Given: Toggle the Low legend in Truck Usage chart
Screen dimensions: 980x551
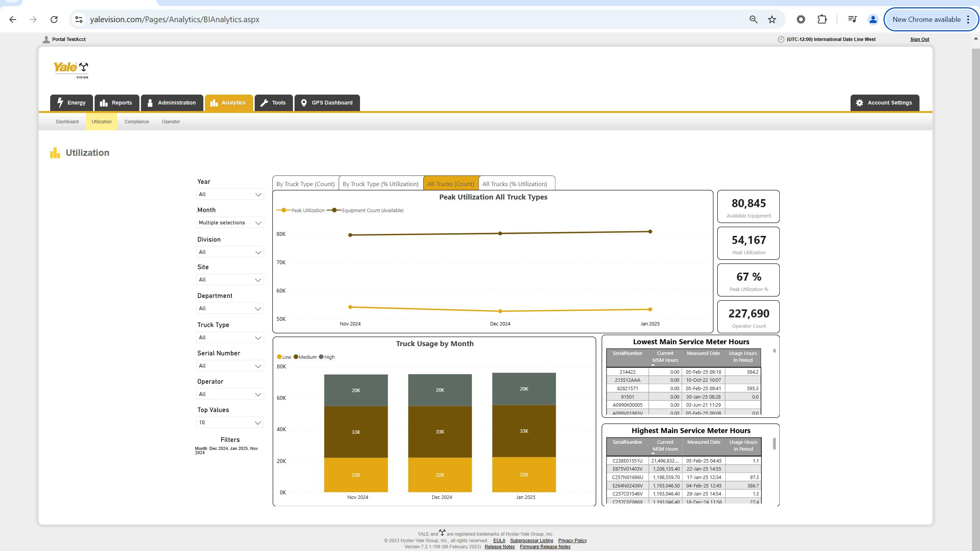Looking at the screenshot, I should pos(284,357).
